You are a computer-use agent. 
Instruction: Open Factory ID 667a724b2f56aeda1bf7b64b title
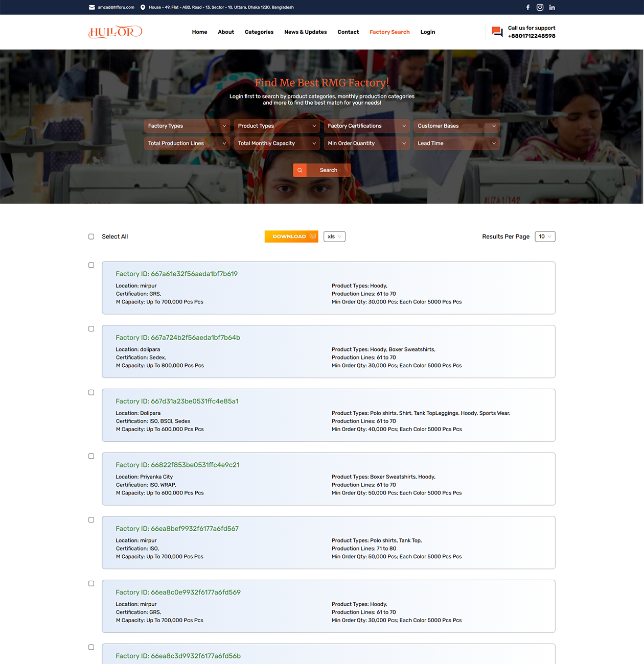pos(178,338)
